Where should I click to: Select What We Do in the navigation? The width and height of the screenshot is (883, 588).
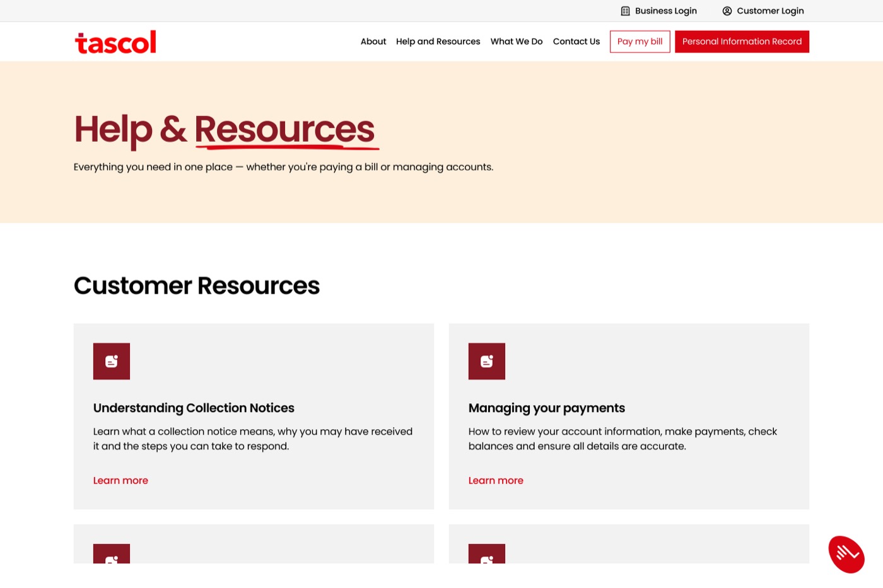pyautogui.click(x=516, y=41)
